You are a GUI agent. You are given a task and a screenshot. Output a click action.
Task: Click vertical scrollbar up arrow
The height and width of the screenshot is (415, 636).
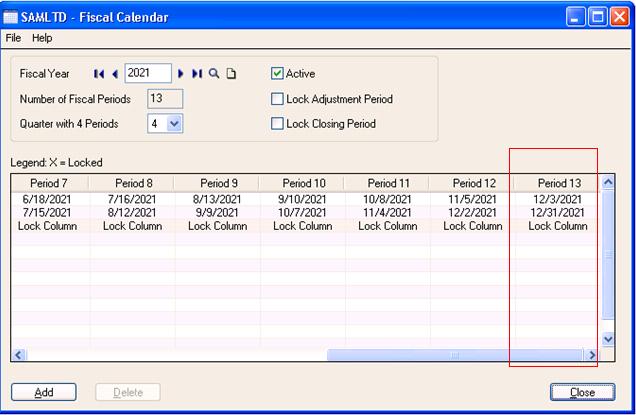coord(608,182)
